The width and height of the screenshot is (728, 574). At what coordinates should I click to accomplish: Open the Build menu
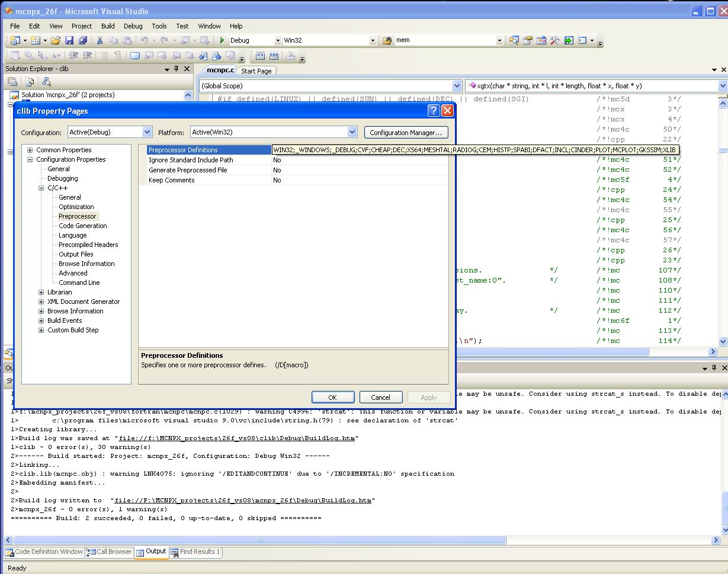[x=108, y=26]
